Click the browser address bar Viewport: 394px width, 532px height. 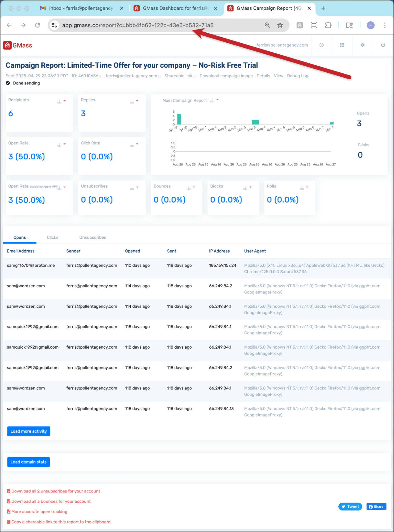tap(160, 25)
